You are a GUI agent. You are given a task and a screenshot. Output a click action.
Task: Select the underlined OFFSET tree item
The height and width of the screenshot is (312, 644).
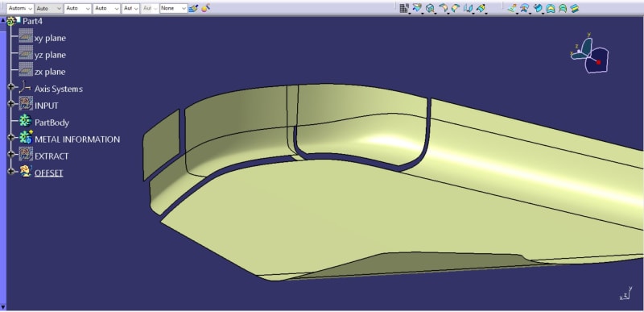pos(48,173)
